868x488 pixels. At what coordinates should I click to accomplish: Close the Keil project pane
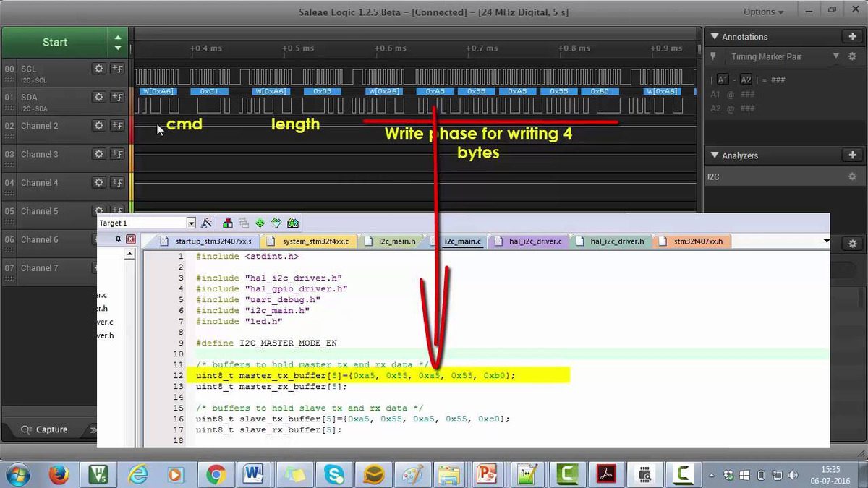(x=131, y=239)
